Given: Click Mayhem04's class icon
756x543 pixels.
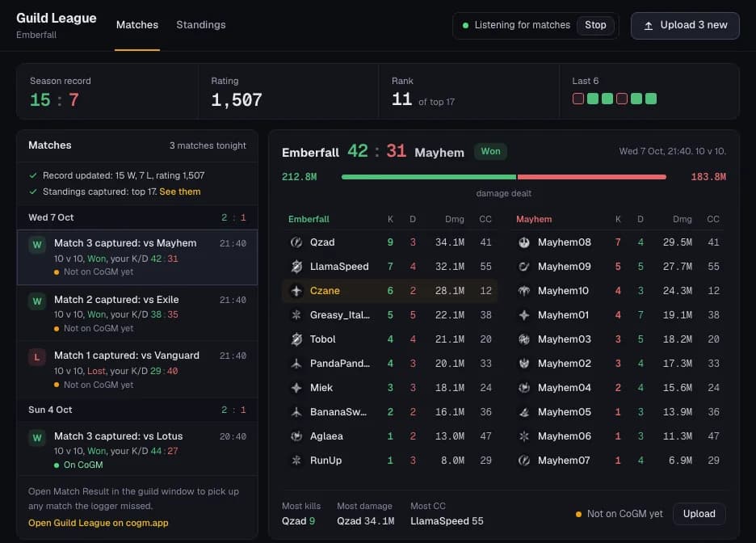Looking at the screenshot, I should point(523,388).
